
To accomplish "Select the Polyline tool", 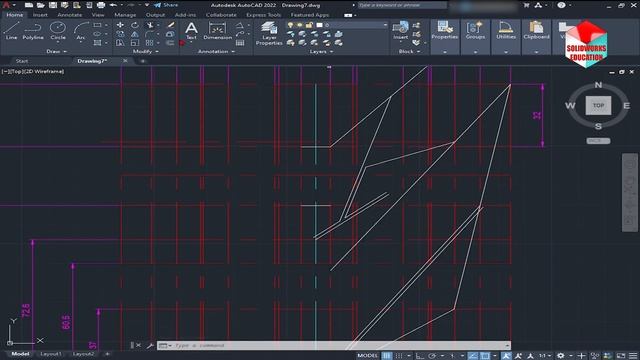I will coord(33,31).
